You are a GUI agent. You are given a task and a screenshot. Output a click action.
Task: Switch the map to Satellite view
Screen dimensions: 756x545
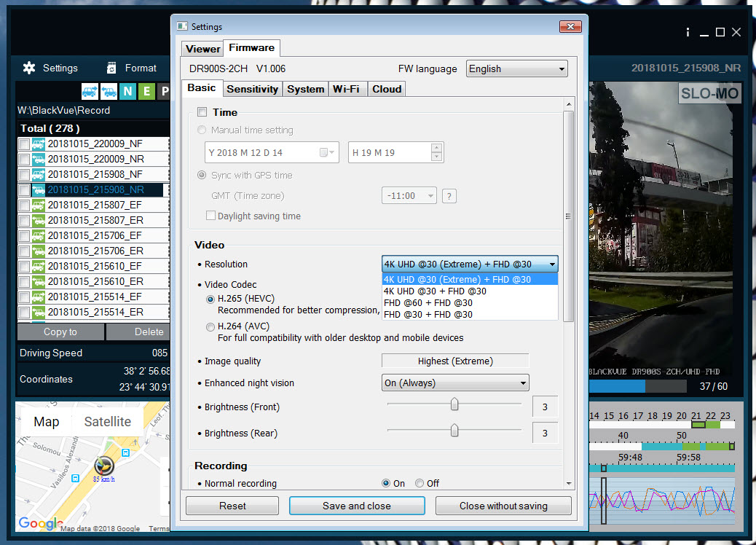pos(108,422)
